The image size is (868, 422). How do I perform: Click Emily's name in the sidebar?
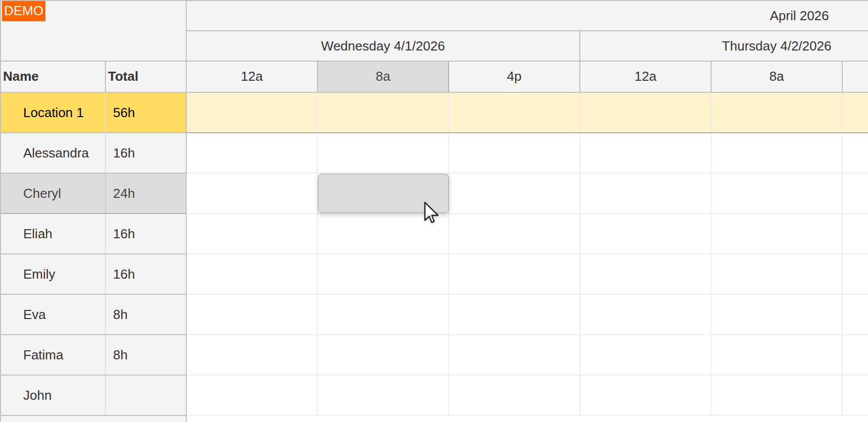pos(39,274)
